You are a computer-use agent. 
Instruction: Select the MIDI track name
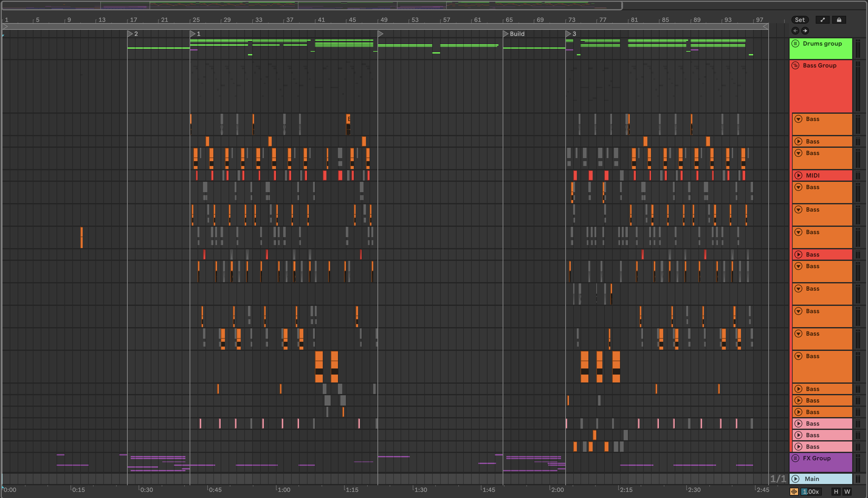click(813, 175)
